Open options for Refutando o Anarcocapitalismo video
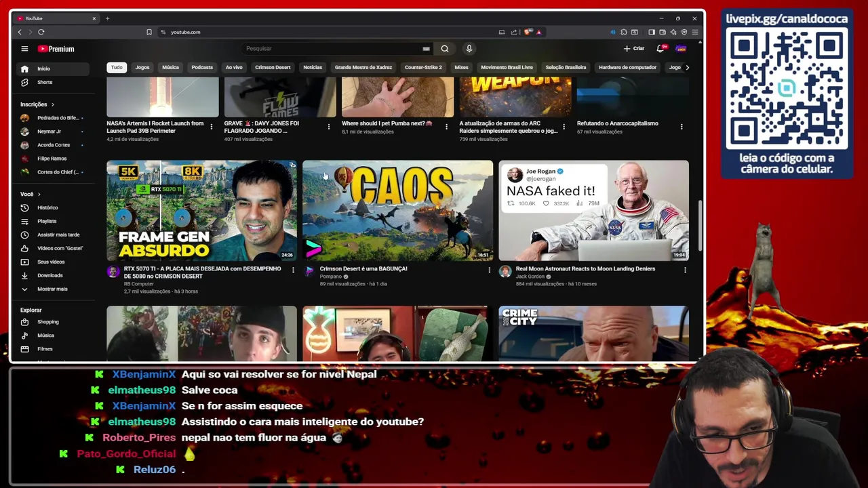The width and height of the screenshot is (868, 488). coord(682,127)
